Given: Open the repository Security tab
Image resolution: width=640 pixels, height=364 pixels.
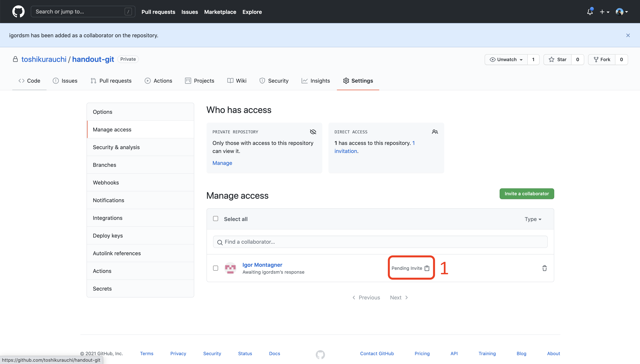Looking at the screenshot, I should tap(274, 81).
